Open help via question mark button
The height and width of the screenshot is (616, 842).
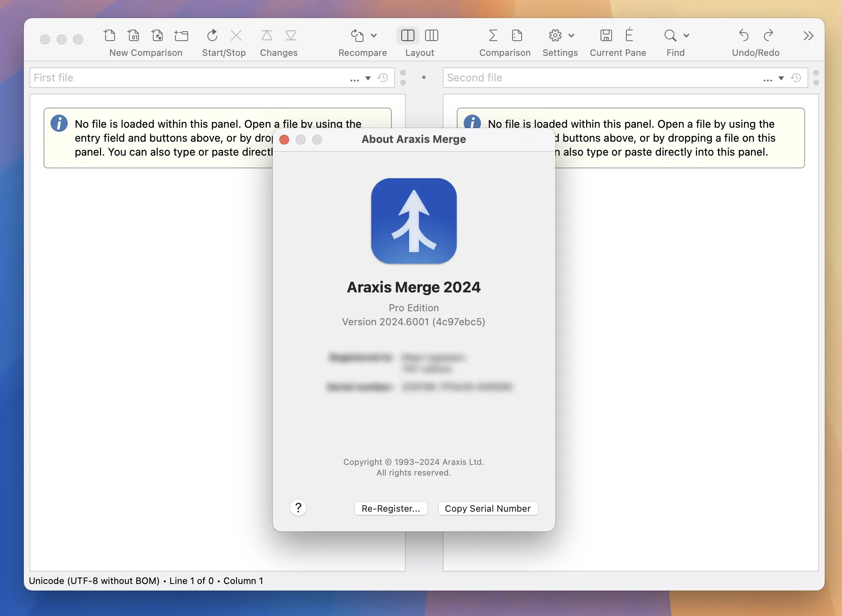[x=299, y=508]
